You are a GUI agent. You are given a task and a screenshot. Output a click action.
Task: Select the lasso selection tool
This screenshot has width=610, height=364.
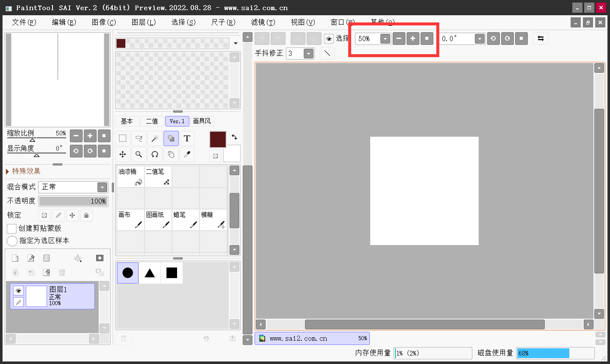(x=139, y=138)
